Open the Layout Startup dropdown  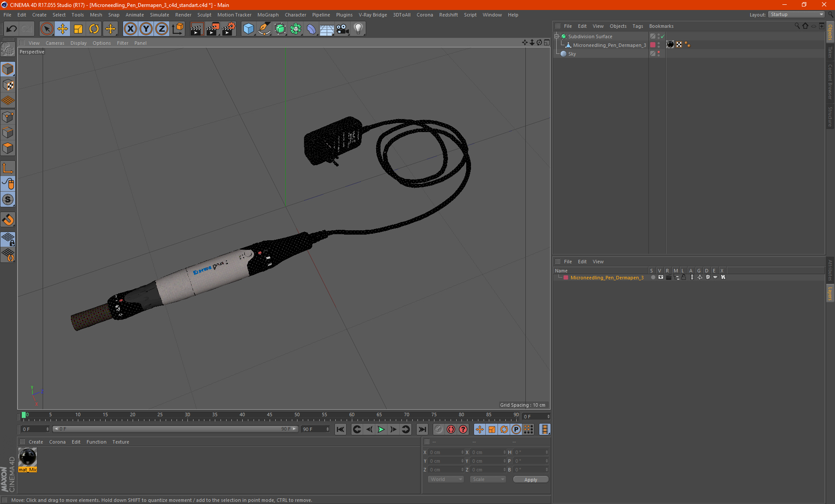(796, 14)
